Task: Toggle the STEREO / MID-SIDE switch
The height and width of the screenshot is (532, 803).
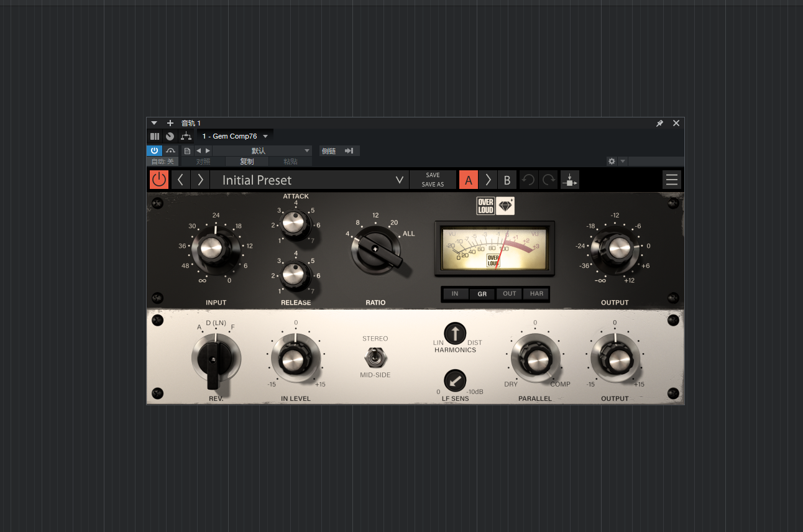Action: [375, 357]
